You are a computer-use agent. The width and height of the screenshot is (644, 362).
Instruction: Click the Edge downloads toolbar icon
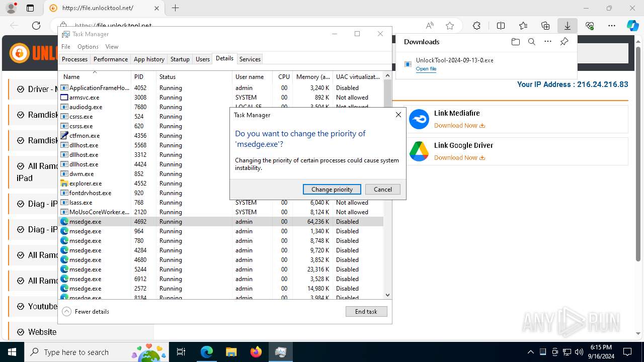pos(567,26)
